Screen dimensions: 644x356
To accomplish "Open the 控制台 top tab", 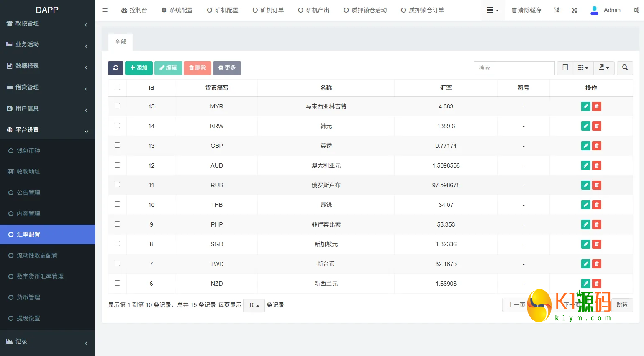I will (134, 10).
